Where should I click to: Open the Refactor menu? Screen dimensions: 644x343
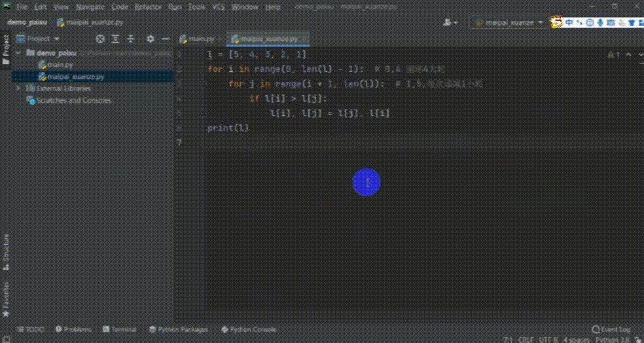(x=148, y=7)
